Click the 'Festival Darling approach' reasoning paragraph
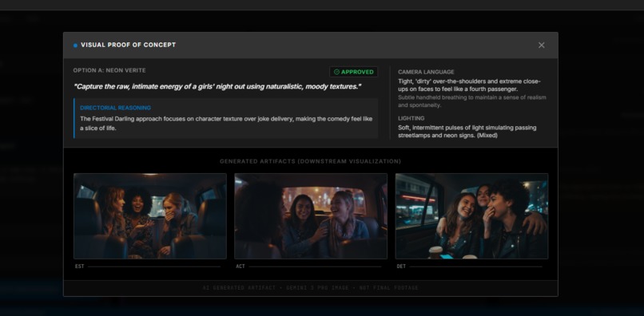The image size is (644, 316). [226, 124]
